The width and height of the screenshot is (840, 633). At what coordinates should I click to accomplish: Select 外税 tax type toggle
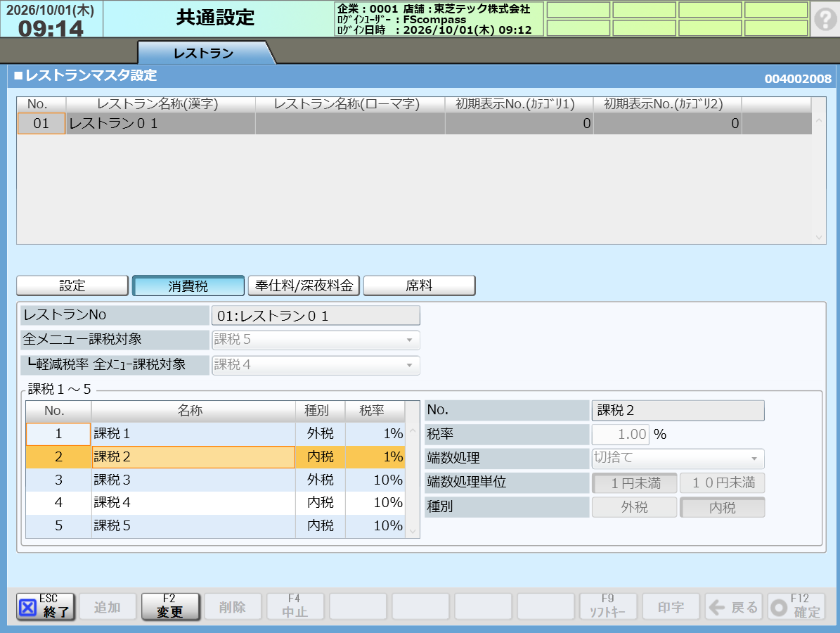click(x=635, y=507)
